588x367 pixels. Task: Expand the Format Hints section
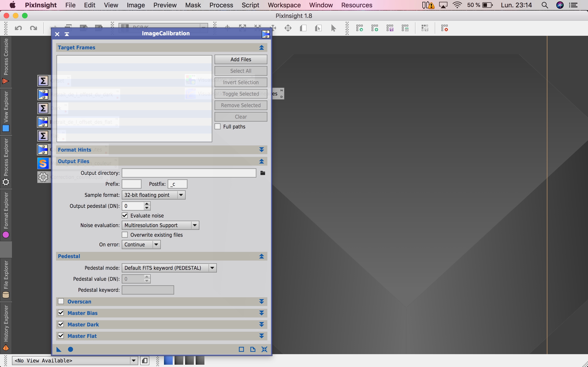[x=261, y=150]
